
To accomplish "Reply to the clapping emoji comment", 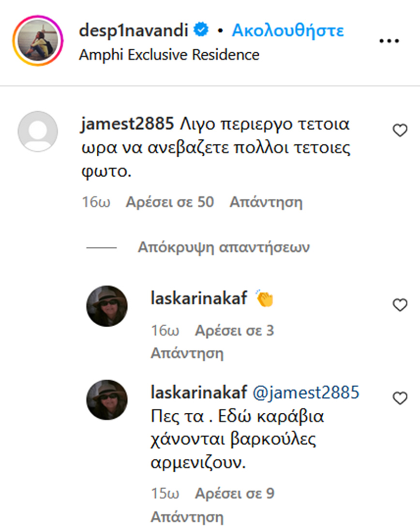I will click(x=187, y=354).
